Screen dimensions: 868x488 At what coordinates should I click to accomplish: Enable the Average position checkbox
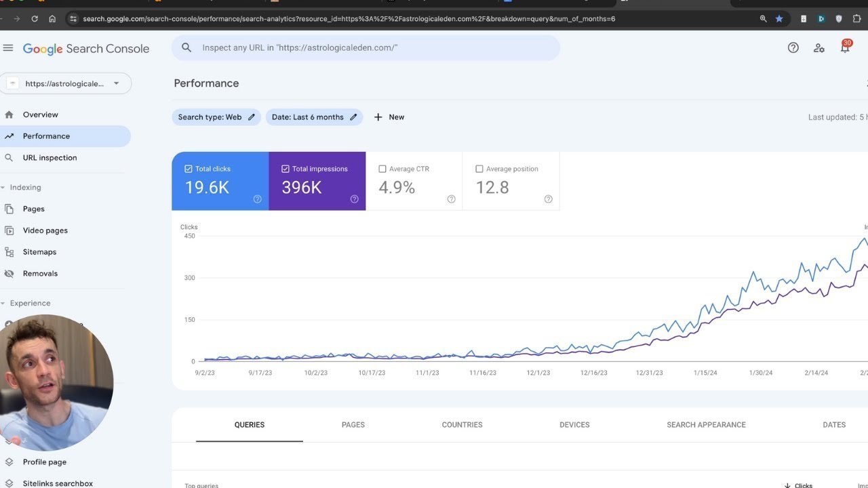click(479, 169)
